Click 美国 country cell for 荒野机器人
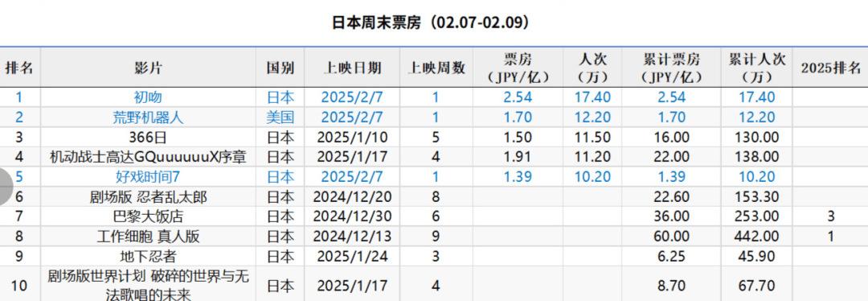The image size is (868, 301). [280, 118]
